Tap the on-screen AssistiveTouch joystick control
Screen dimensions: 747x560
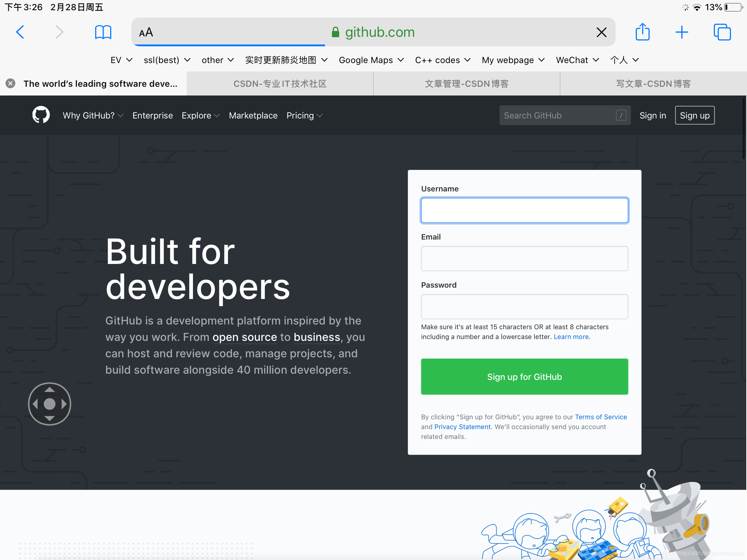[50, 404]
